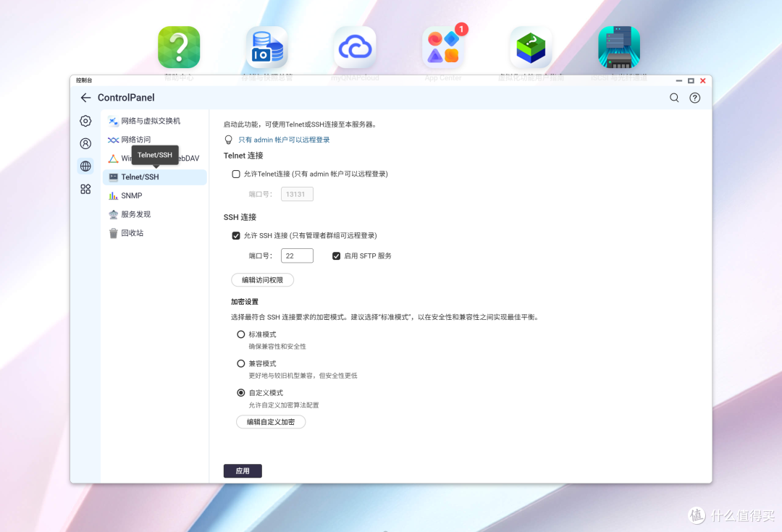This screenshot has width=782, height=532.
Task: Minimize the 控制台 window
Action: 678,81
